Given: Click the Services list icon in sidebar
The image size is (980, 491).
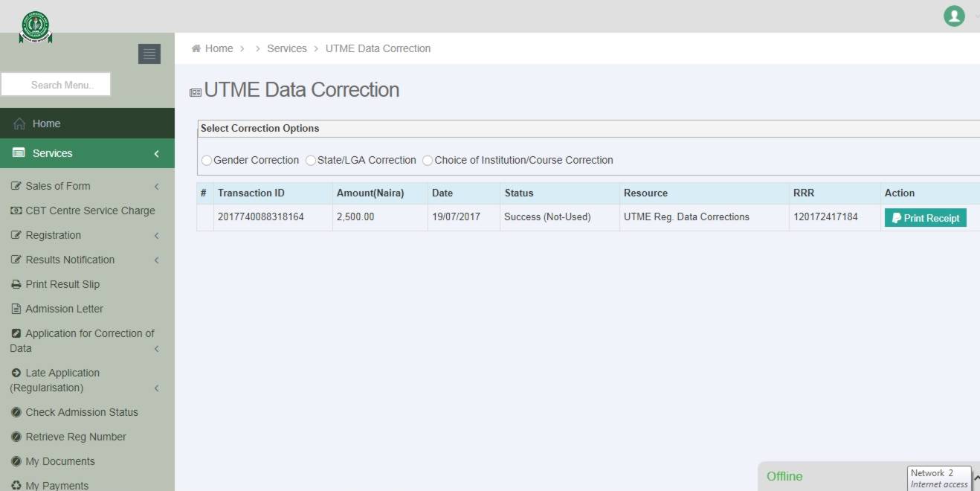Looking at the screenshot, I should [19, 153].
